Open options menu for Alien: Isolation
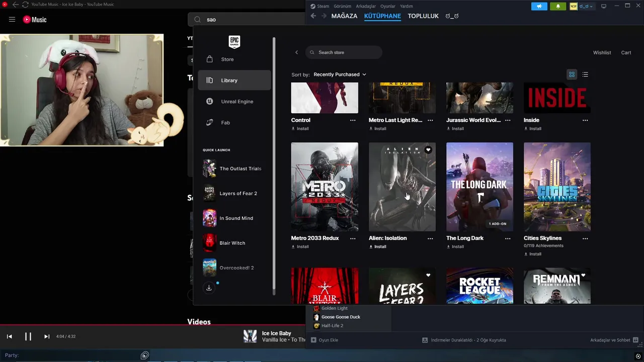 (430, 238)
